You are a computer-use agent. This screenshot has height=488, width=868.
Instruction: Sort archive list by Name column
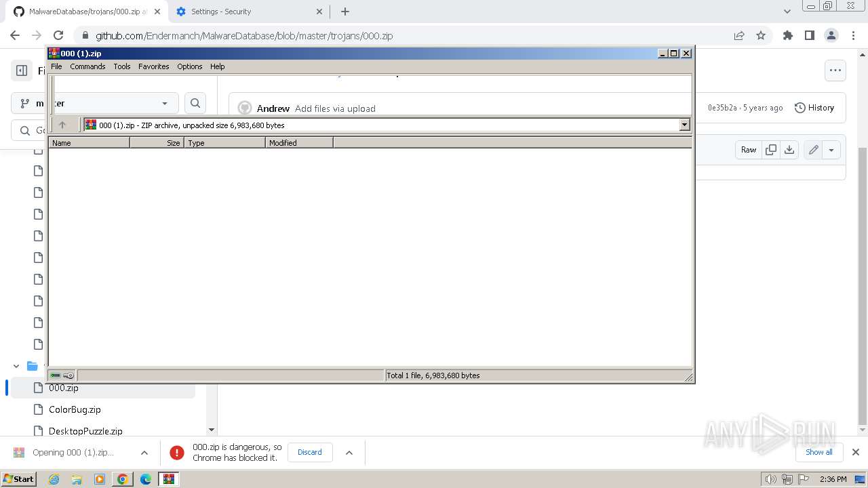[x=89, y=143]
